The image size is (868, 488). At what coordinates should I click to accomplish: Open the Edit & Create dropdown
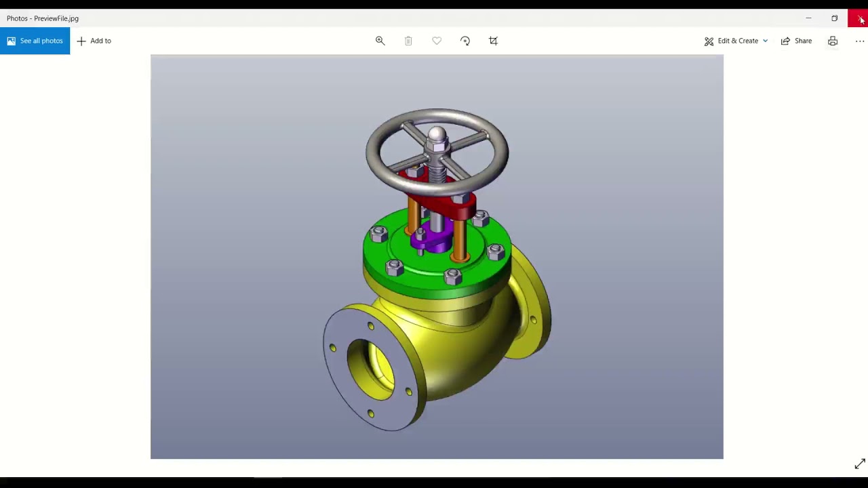736,41
